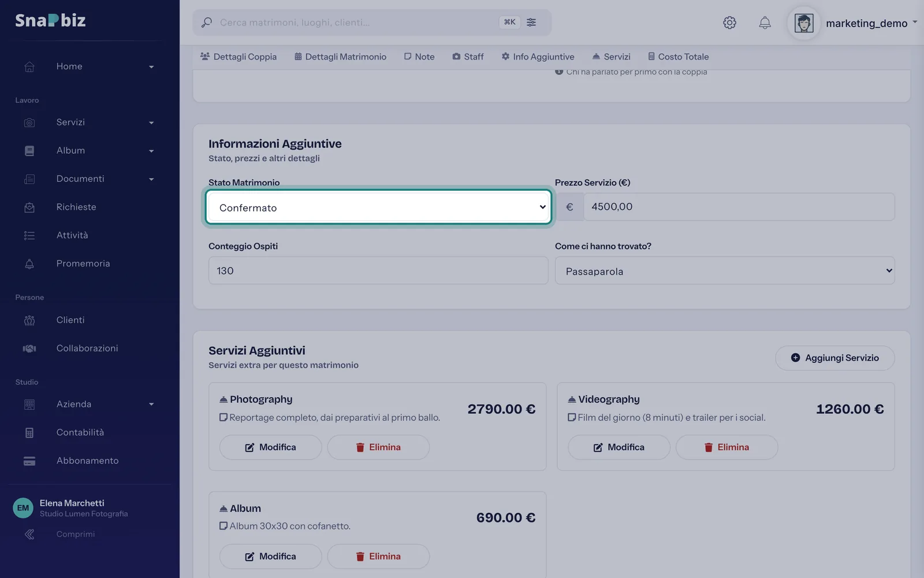Open the Stato Matrimonio dropdown

(378, 207)
